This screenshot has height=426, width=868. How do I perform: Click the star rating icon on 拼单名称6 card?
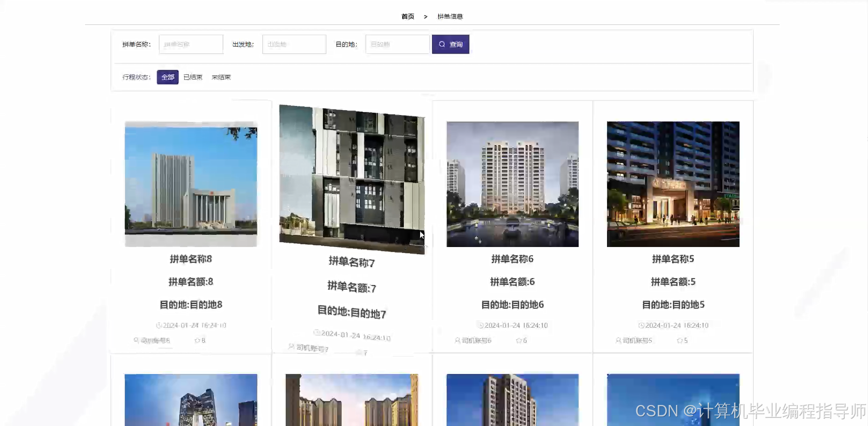click(x=518, y=340)
